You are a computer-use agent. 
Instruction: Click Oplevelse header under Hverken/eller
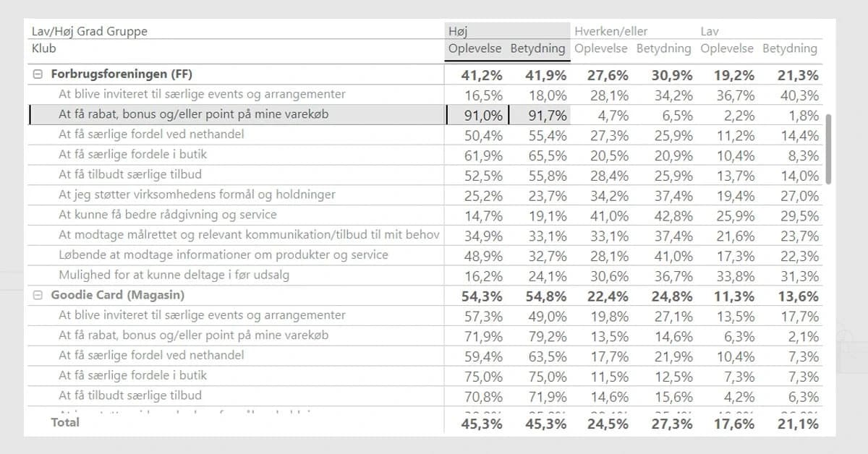[x=602, y=49]
